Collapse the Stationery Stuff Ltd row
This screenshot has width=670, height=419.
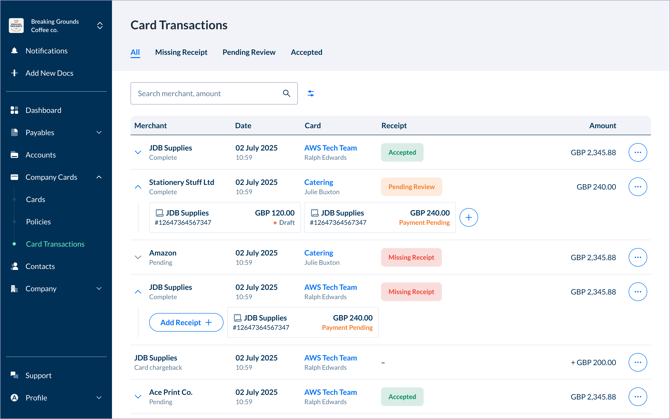pos(138,187)
